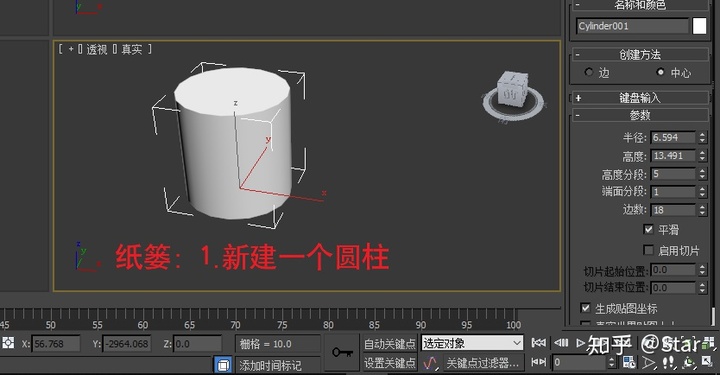Click the X coordinate field 56.768
This screenshot has height=375, width=720.
pos(56,343)
